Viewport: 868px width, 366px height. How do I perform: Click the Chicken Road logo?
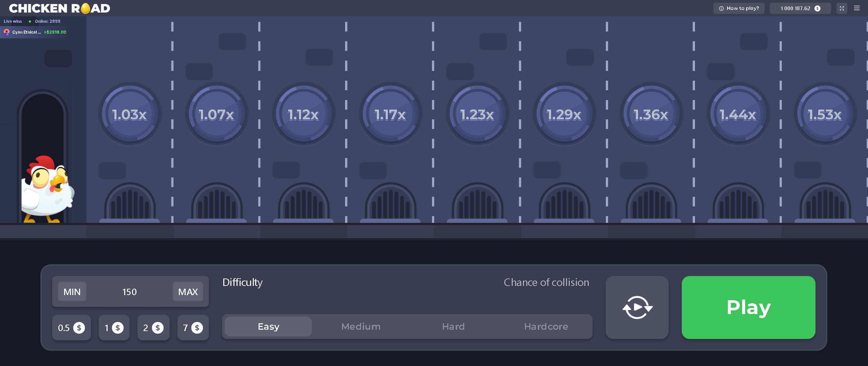[x=59, y=8]
